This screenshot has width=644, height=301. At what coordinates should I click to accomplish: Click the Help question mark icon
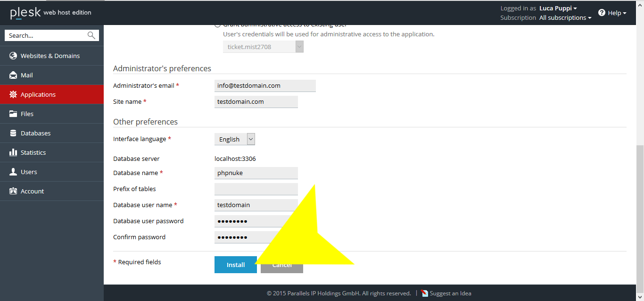coord(602,13)
